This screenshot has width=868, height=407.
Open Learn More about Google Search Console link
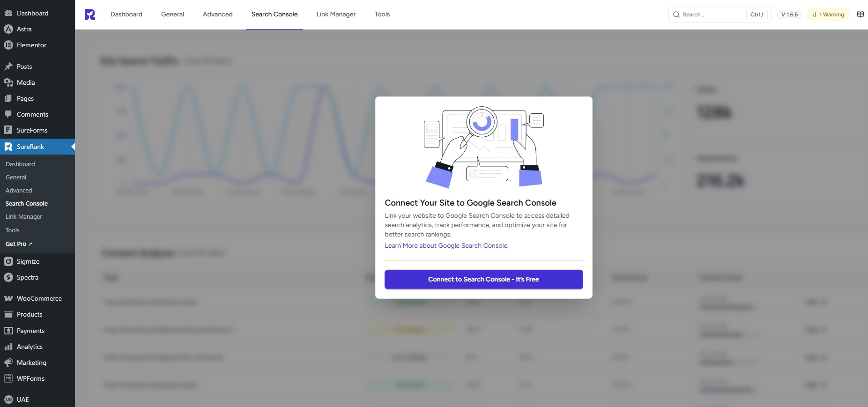tap(446, 245)
